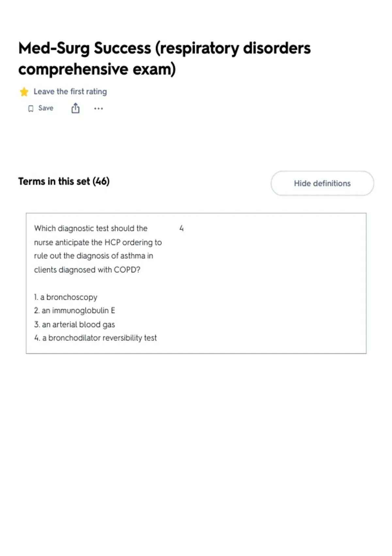Select option '3. an arterial blood gas'
The width and height of the screenshot is (392, 556).
74,324
